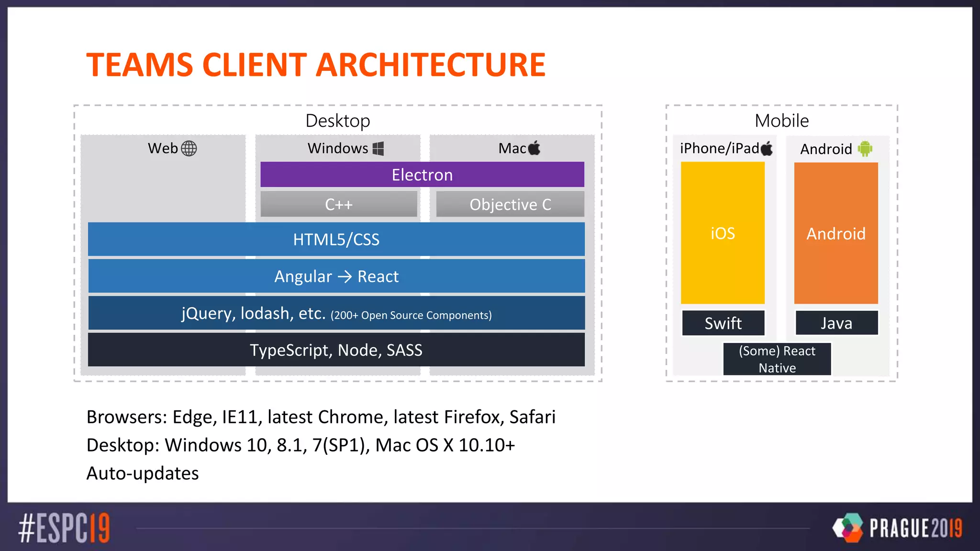
Task: Click the TypeScript, Node, SASS bar
Action: point(336,350)
